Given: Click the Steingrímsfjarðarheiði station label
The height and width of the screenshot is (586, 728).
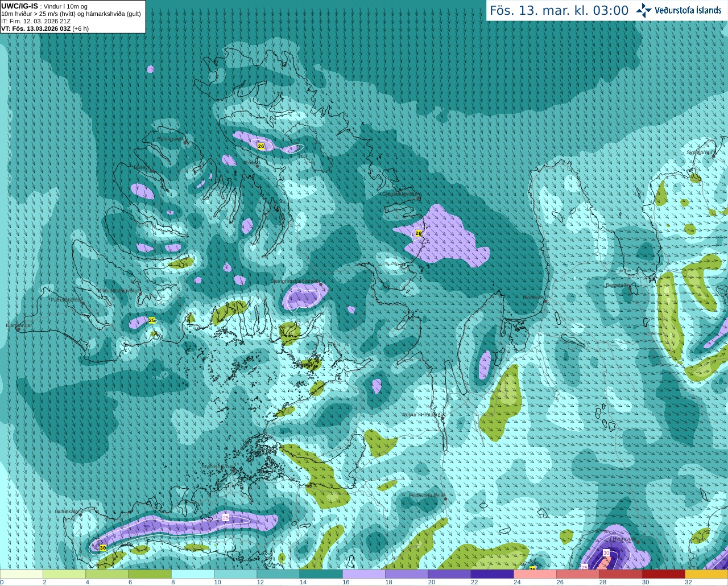Looking at the screenshot, I should coord(295,281).
